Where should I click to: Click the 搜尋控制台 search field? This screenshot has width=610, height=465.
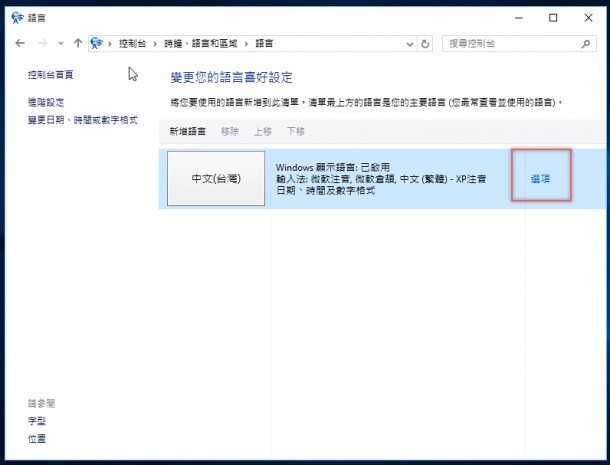pyautogui.click(x=519, y=44)
